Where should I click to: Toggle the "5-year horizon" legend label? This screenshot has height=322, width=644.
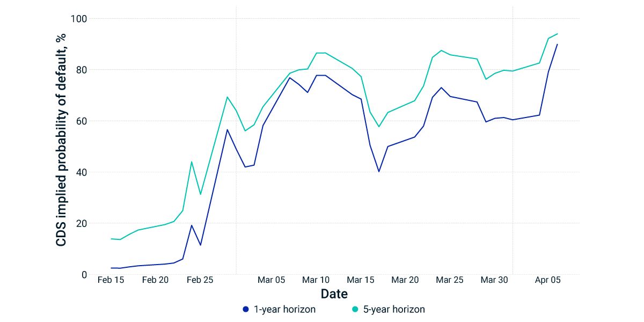coord(393,309)
